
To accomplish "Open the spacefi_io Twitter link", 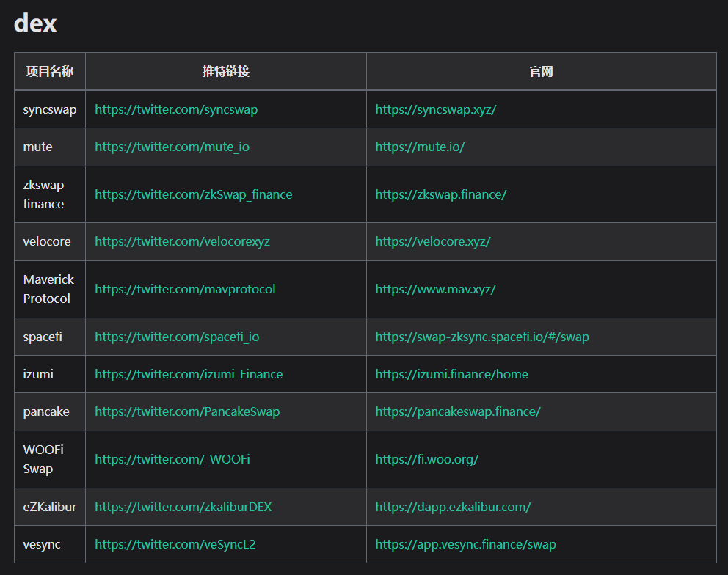I will coord(177,337).
